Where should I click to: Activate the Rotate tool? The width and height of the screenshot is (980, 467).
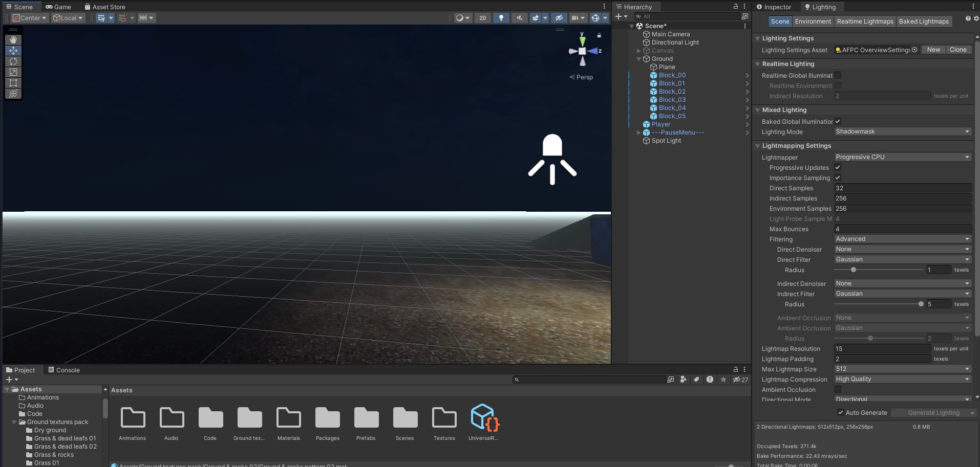[13, 61]
